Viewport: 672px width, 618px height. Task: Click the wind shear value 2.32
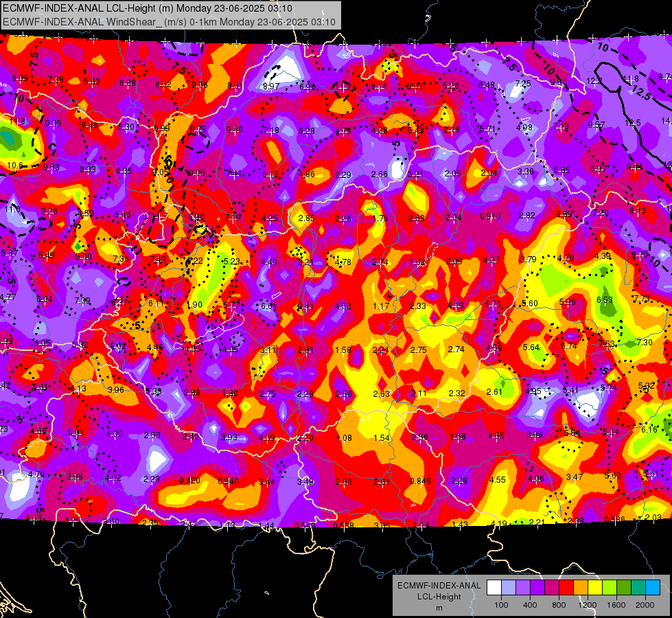pos(457,393)
